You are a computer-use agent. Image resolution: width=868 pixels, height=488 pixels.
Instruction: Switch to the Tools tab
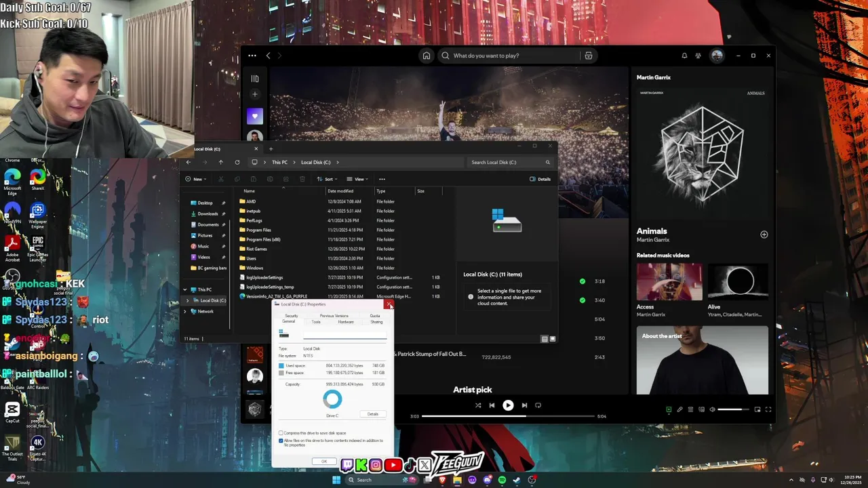316,322
